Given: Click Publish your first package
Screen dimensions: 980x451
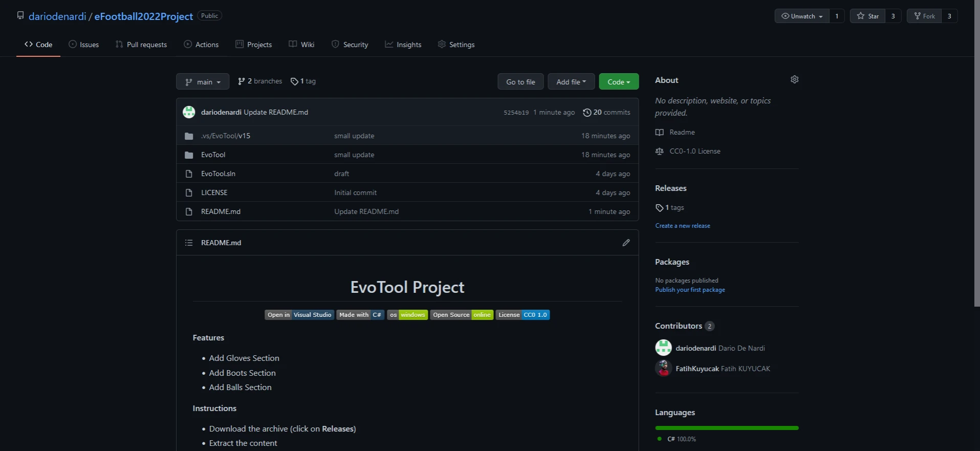Looking at the screenshot, I should (x=690, y=290).
